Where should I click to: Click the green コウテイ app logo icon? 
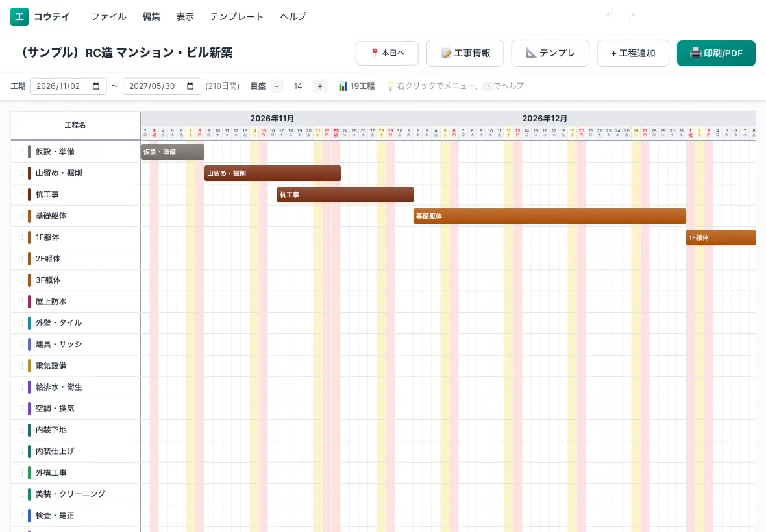pos(19,17)
